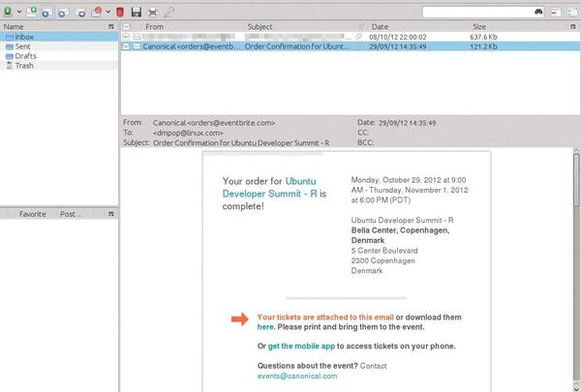Select the Inbox folder

pos(59,37)
